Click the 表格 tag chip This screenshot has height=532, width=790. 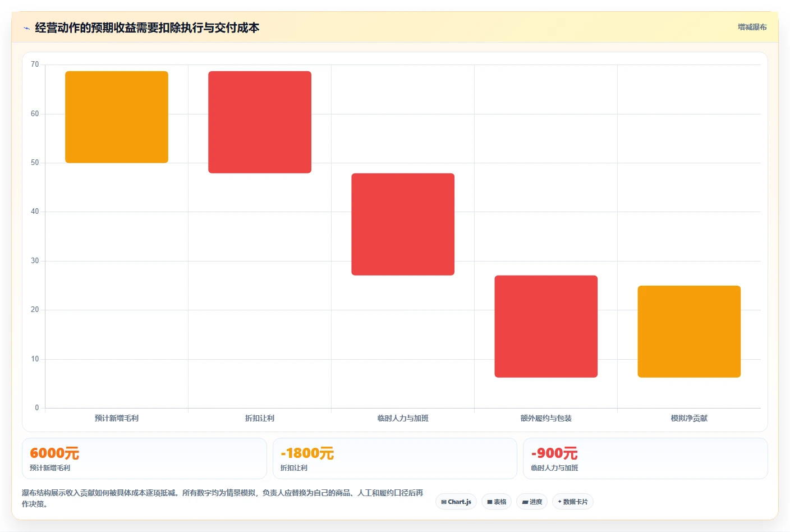pyautogui.click(x=497, y=502)
